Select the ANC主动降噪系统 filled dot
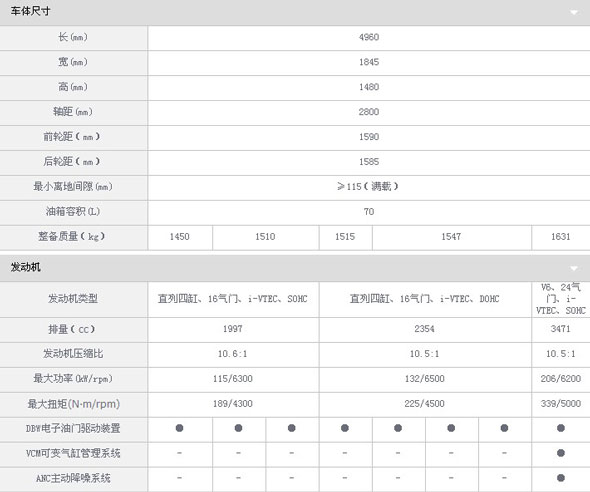Viewport: 590px width, 492px height. (561, 478)
